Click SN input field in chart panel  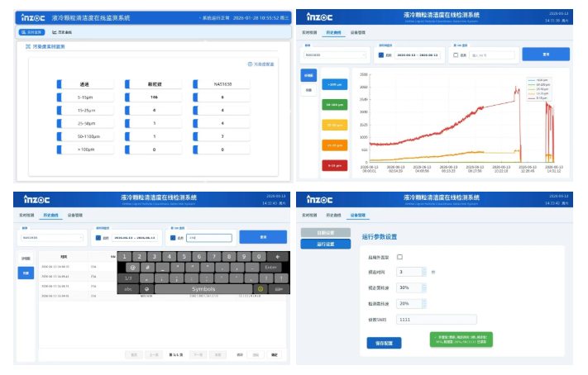pos(491,55)
